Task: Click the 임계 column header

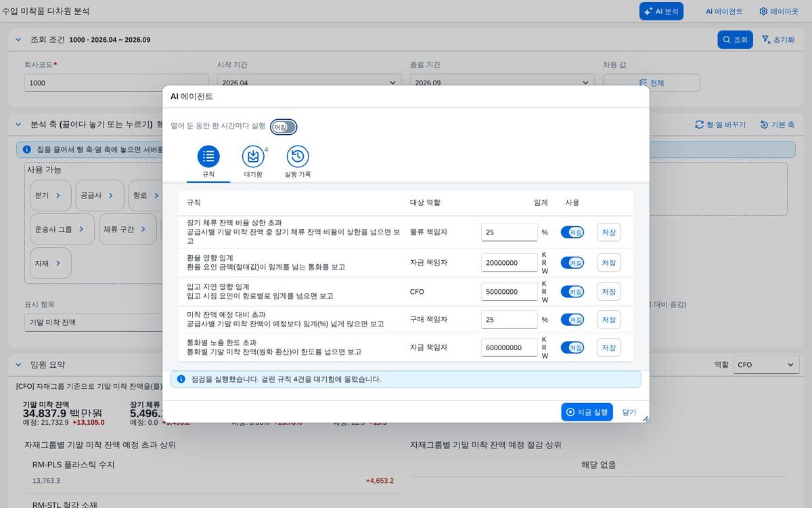Action: [541, 203]
